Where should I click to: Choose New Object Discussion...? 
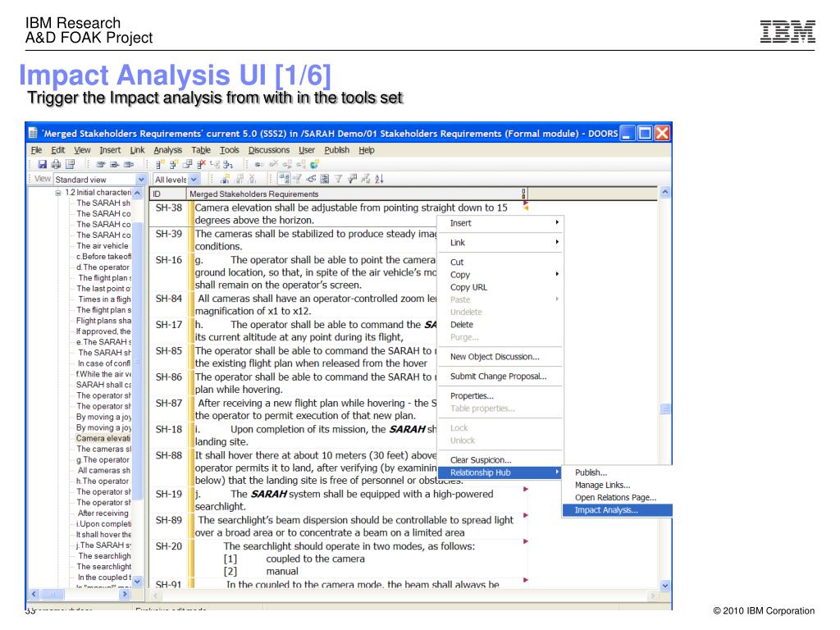click(501, 356)
